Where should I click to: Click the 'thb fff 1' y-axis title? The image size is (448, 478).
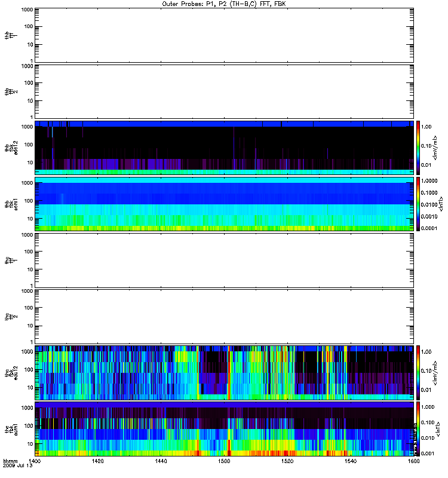click(11, 36)
